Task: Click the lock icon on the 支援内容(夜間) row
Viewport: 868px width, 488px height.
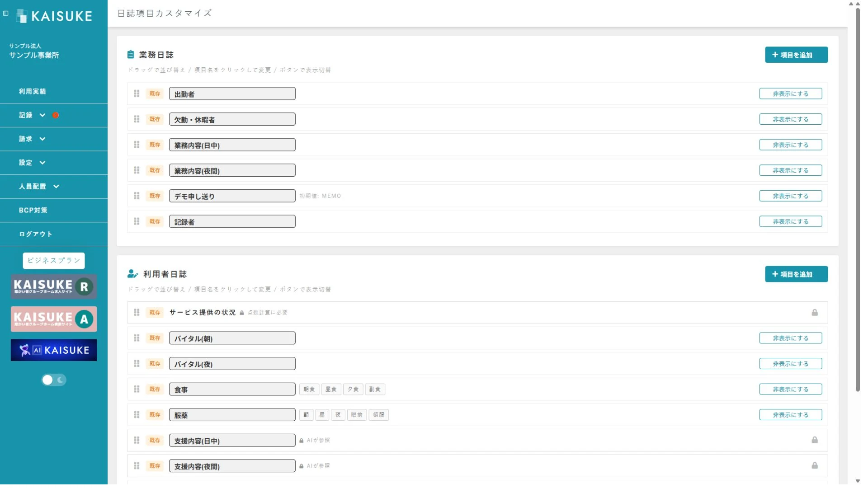Action: pyautogui.click(x=815, y=465)
